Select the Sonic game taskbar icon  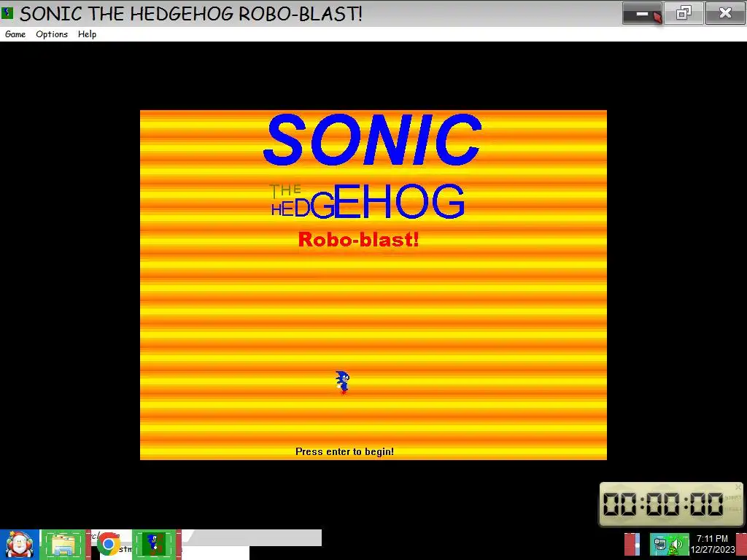pyautogui.click(x=156, y=544)
